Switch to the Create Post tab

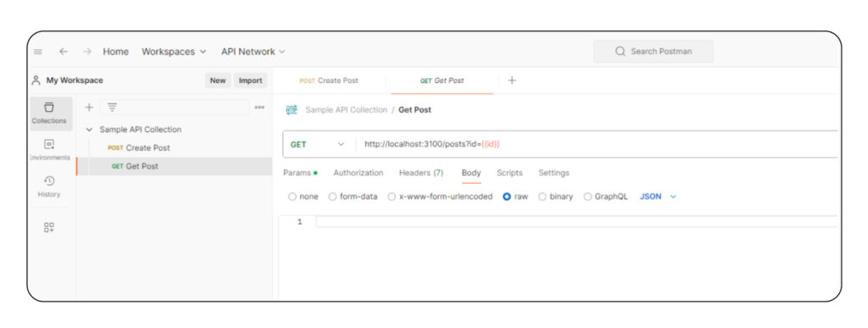[329, 81]
